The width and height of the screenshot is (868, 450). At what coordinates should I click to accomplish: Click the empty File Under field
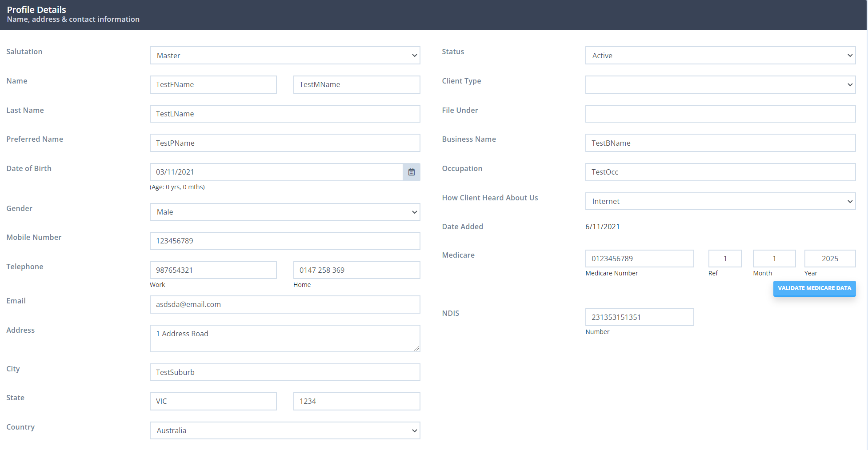tap(720, 114)
